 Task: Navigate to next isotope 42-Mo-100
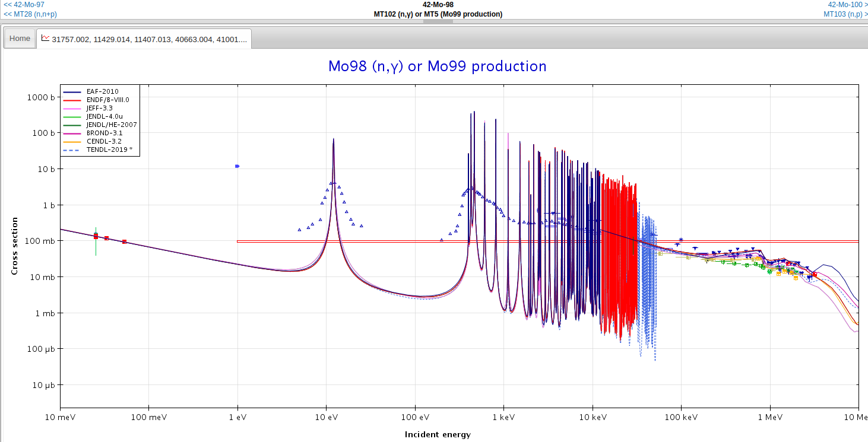845,5
